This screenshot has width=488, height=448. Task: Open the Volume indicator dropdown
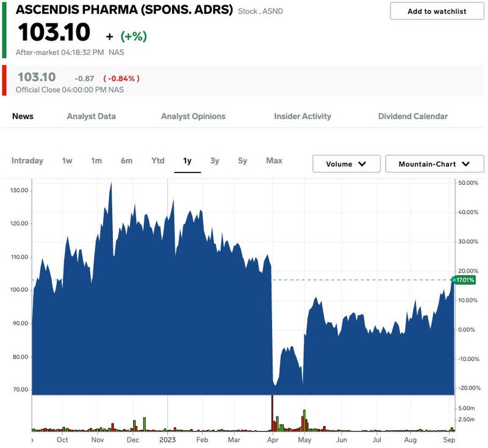346,164
